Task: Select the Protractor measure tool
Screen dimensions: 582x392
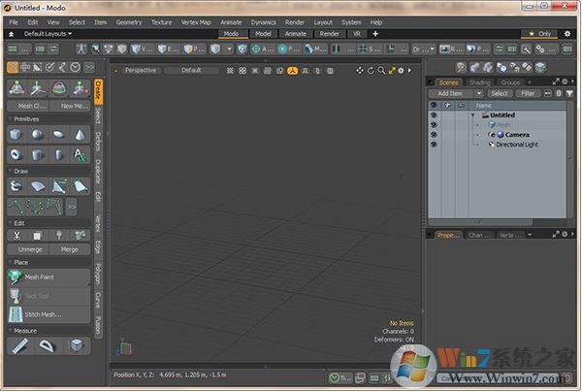Action: 48,346
